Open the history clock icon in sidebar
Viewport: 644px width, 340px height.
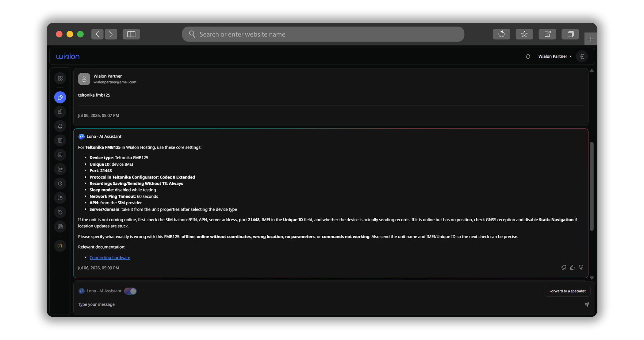[60, 184]
